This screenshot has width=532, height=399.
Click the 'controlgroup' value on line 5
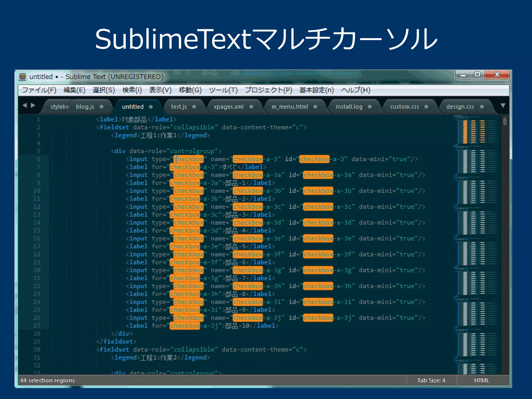192,151
